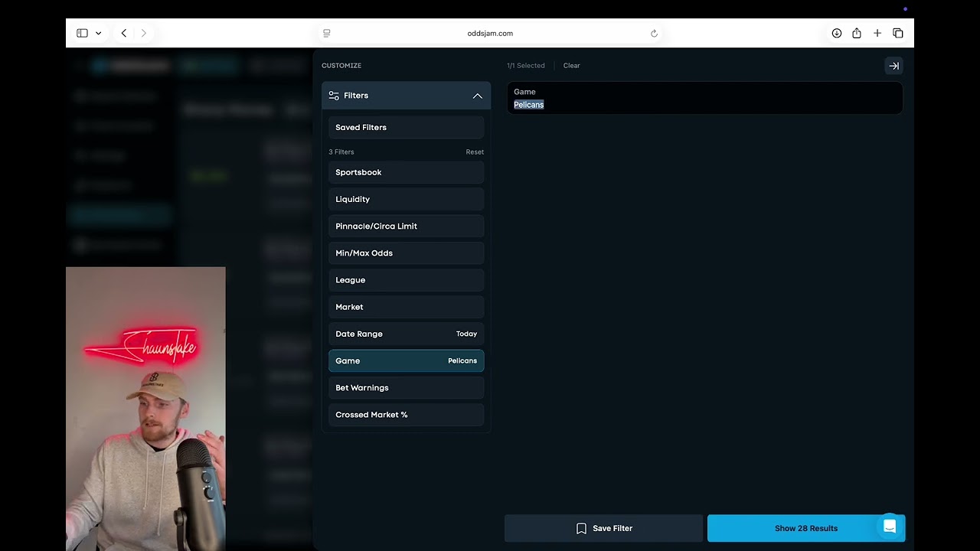Collapse the customize panel with arrow icon
980x551 pixels.
(893, 66)
